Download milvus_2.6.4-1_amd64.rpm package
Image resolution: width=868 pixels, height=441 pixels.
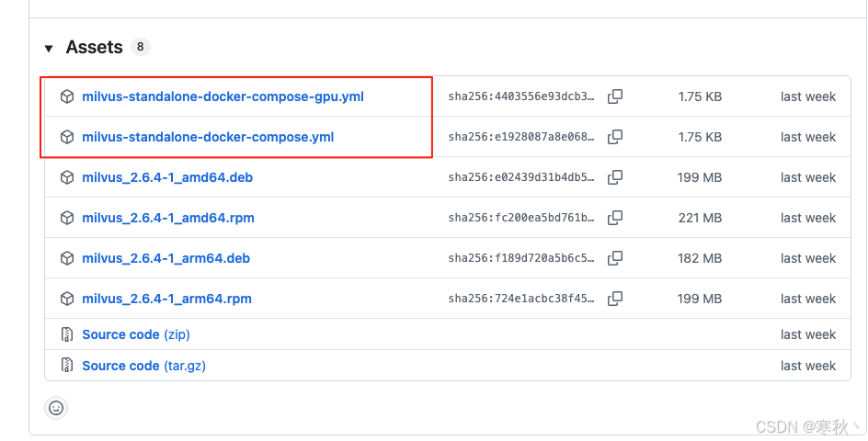(168, 218)
